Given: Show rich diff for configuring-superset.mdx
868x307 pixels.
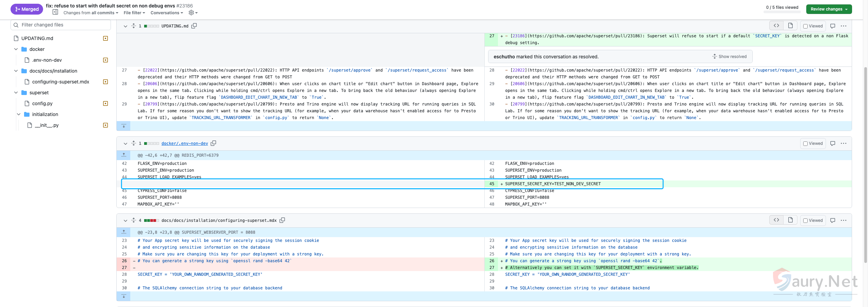Looking at the screenshot, I should [x=790, y=220].
